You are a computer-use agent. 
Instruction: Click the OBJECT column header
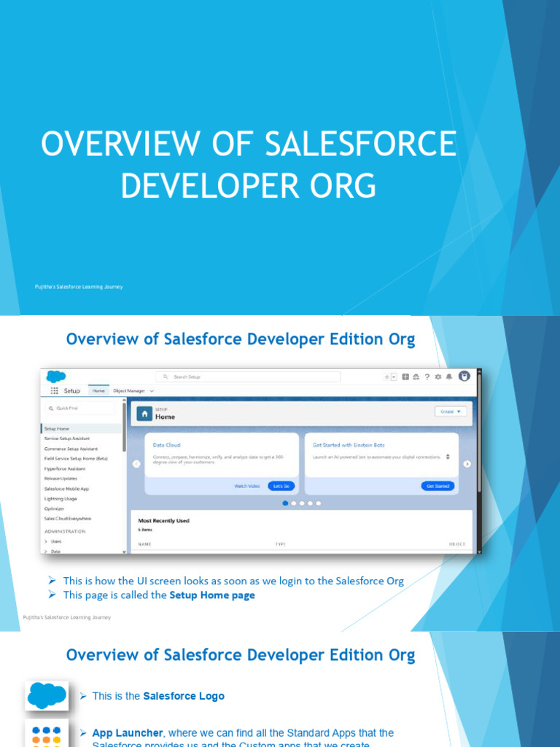(457, 544)
